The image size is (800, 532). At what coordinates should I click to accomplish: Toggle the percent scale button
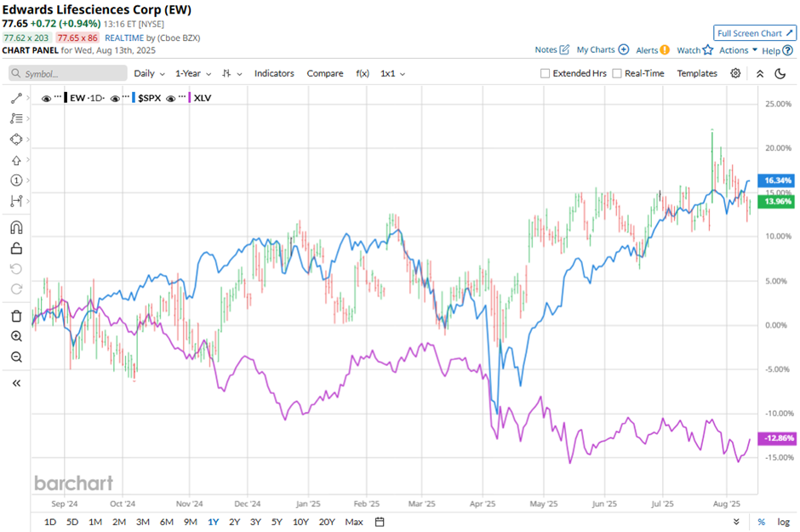[761, 522]
